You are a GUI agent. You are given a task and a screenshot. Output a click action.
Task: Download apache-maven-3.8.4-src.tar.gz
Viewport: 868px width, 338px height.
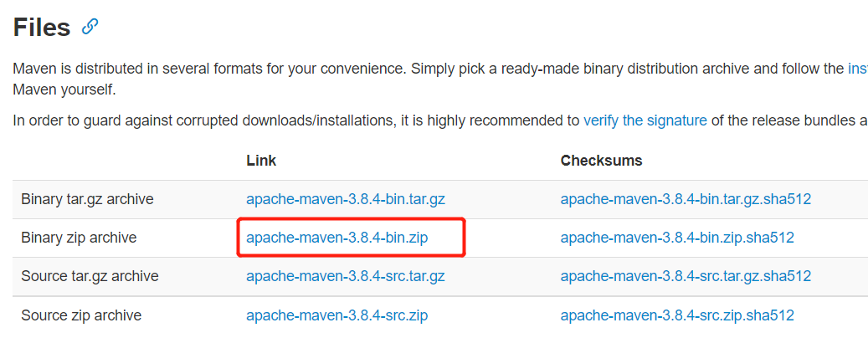(345, 276)
